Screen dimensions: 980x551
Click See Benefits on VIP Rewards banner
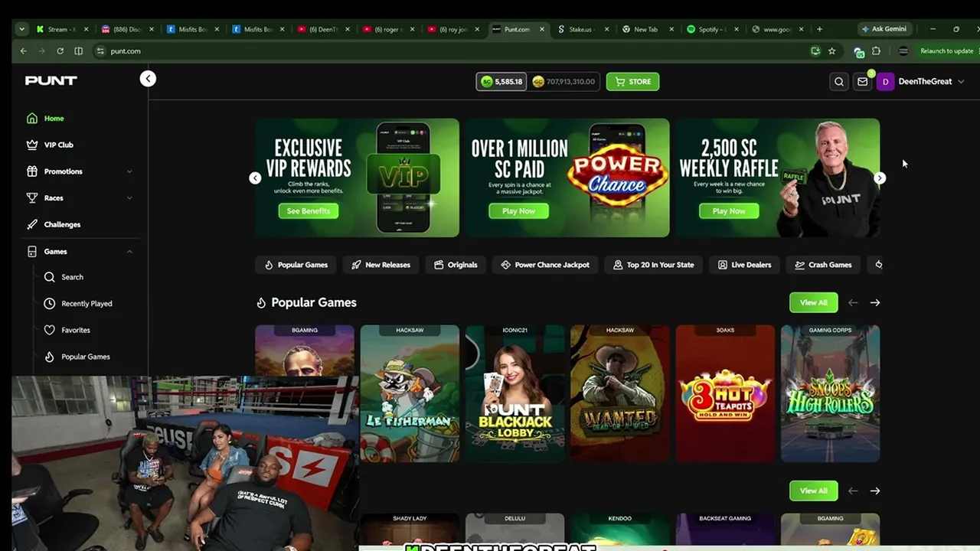(309, 211)
